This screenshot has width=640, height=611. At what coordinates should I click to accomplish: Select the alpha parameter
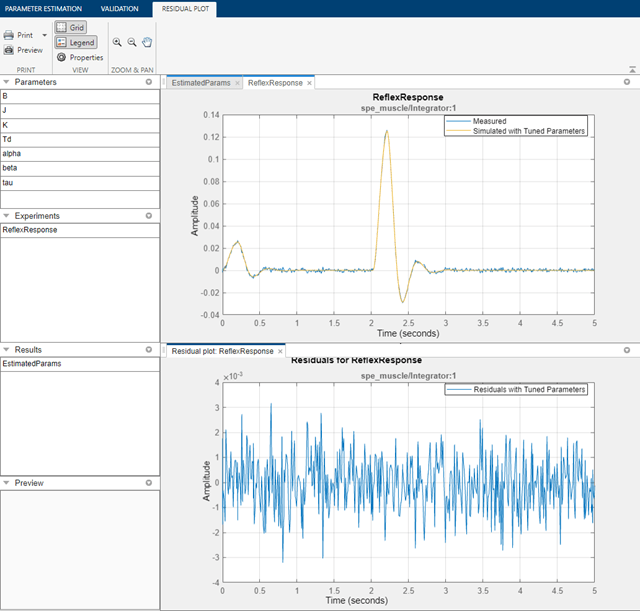(12, 154)
